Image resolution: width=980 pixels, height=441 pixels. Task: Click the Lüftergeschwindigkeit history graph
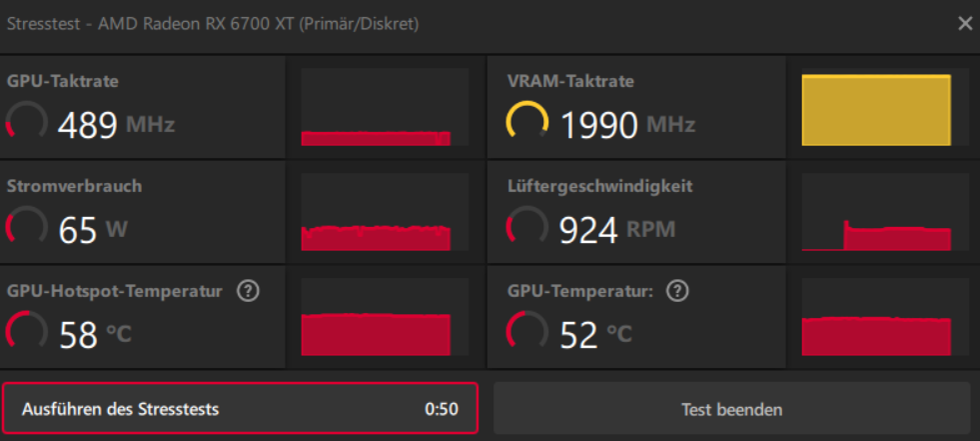886,212
